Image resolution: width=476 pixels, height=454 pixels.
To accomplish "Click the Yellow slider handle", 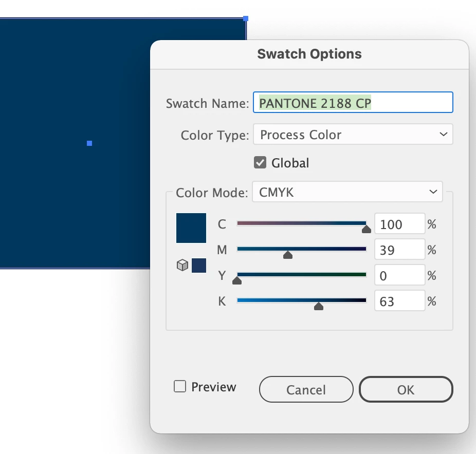I will click(x=237, y=280).
